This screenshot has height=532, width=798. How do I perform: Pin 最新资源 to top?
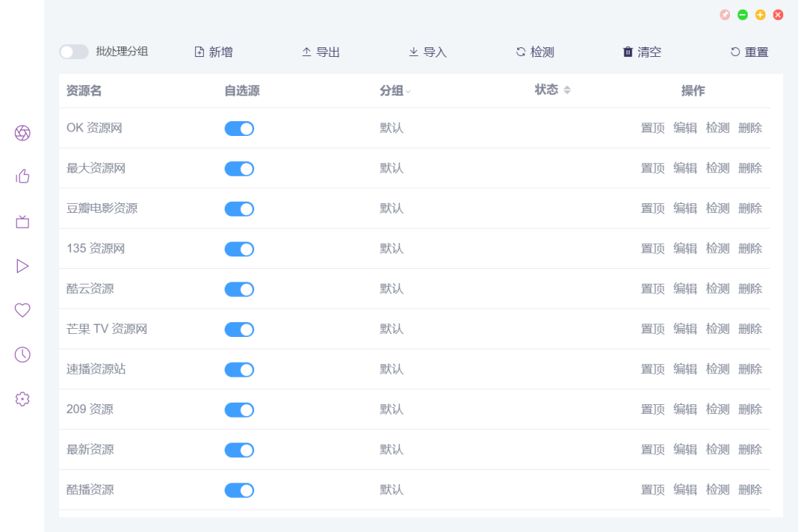pos(652,449)
